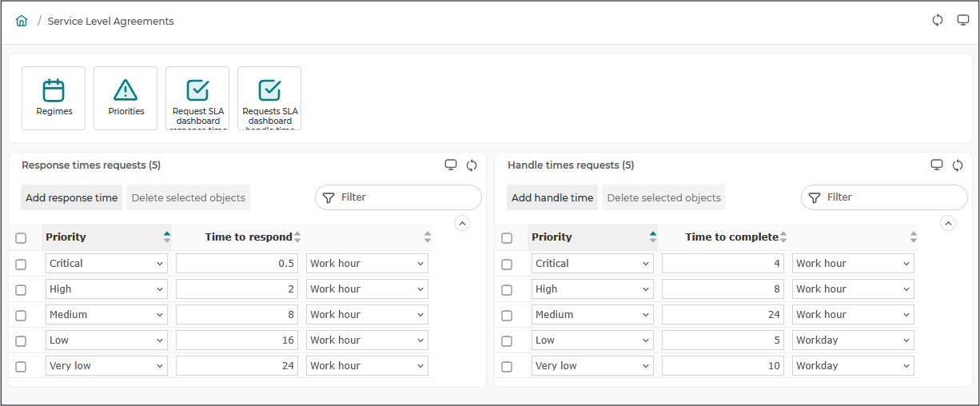Open Workday unit dropdown for Low handle time

click(x=853, y=340)
